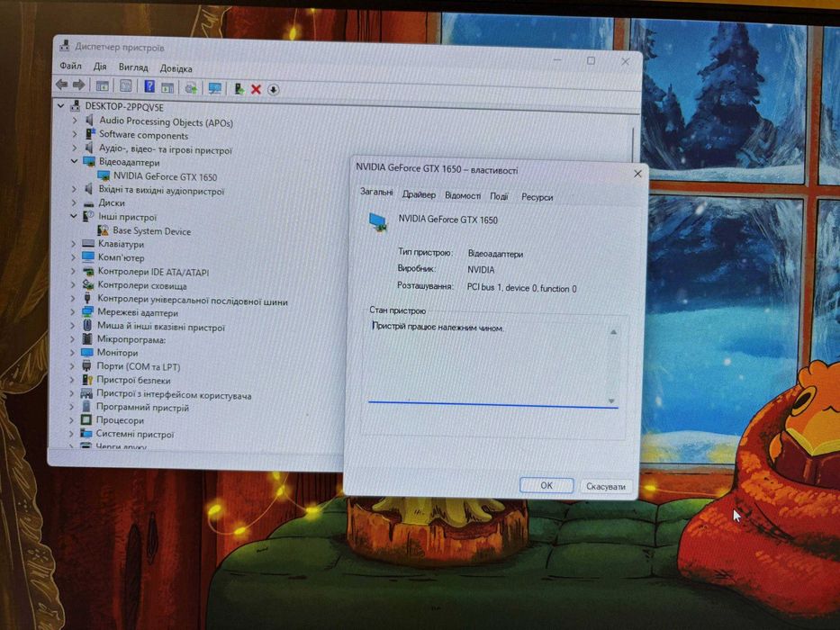Viewport: 840px width, 630px height.
Task: Switch to the Відомості tab
Action: (x=463, y=195)
